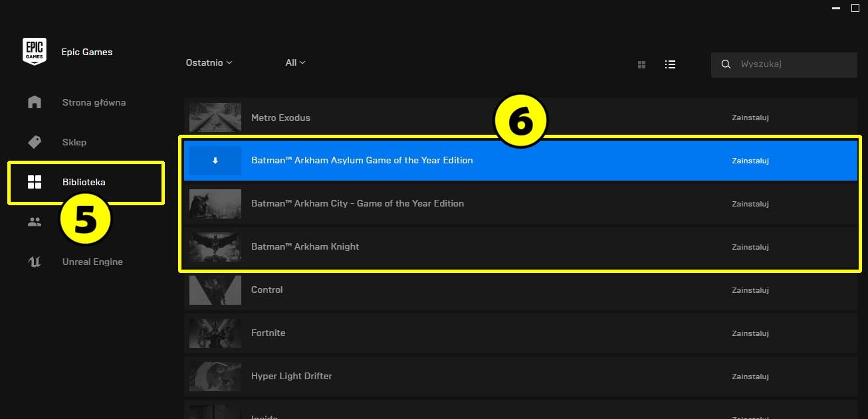868x419 pixels.
Task: Open the friends people icon in sidebar
Action: pyautogui.click(x=35, y=222)
